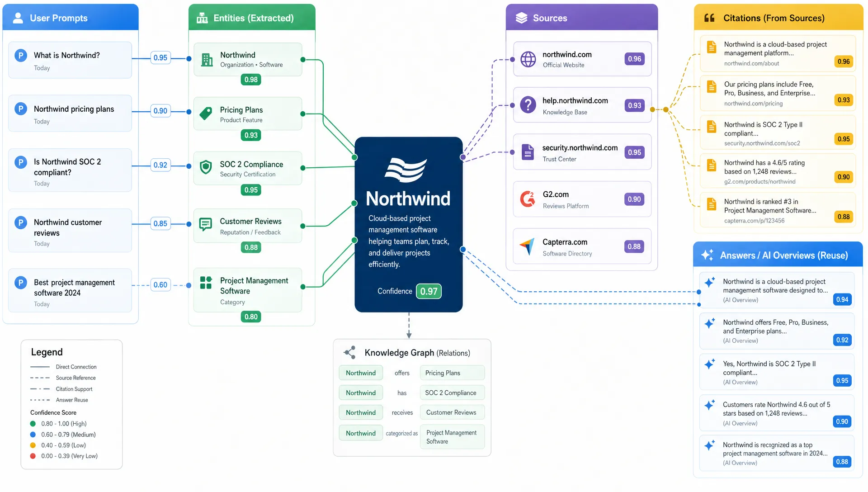The image size is (868, 492).
Task: Click the Entities building header icon
Action: click(202, 18)
